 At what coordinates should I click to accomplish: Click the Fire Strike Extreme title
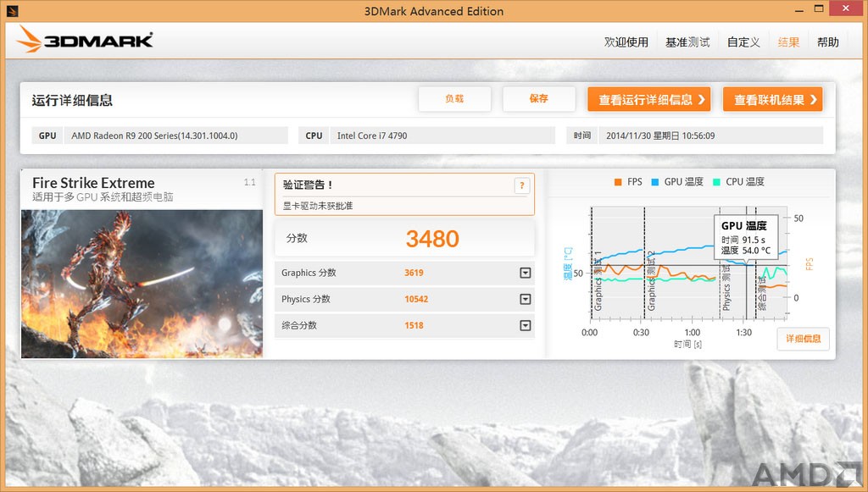[x=93, y=183]
